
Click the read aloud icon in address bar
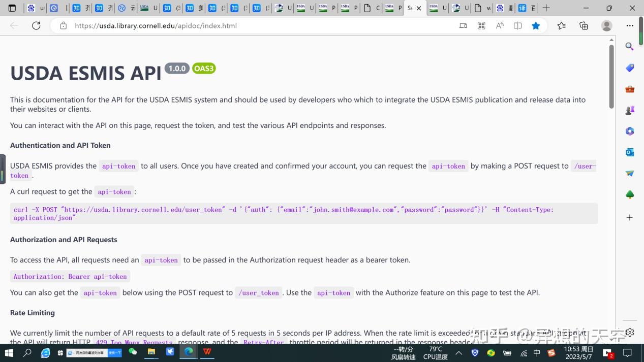coord(500,25)
